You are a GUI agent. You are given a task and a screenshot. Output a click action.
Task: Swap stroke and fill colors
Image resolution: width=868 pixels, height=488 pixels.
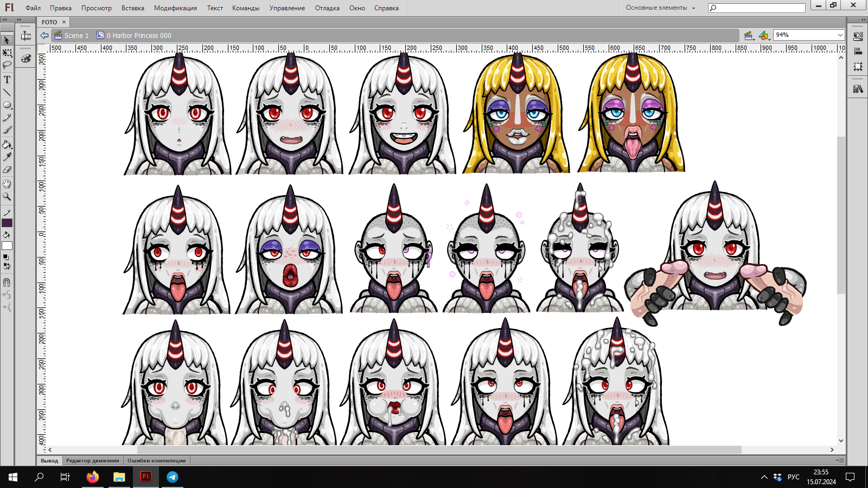coord(7,266)
